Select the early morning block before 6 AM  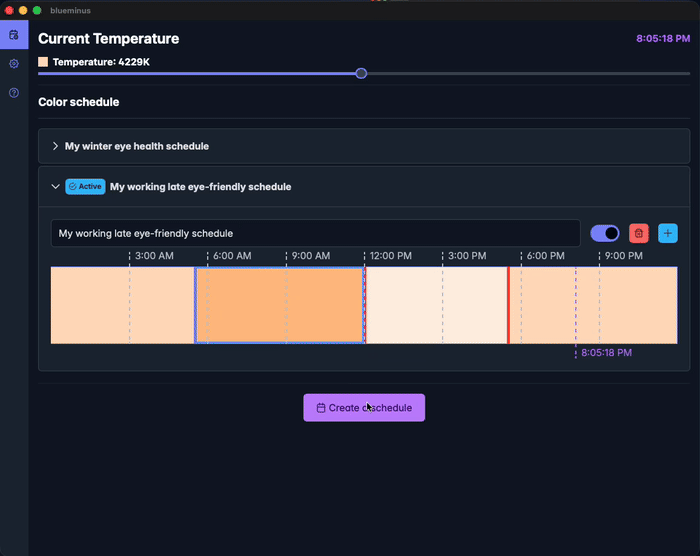122,305
